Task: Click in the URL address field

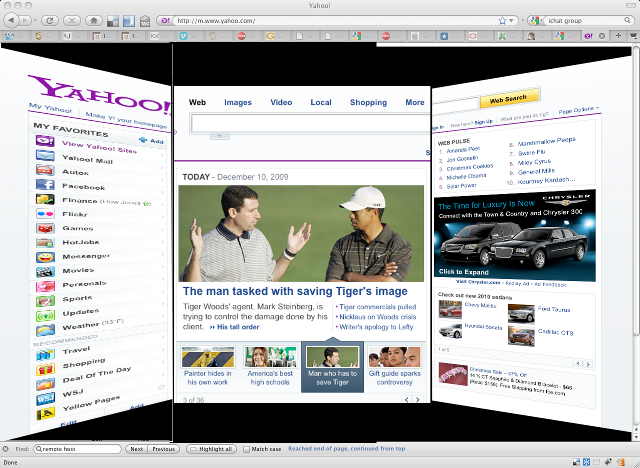Action: coord(335,20)
